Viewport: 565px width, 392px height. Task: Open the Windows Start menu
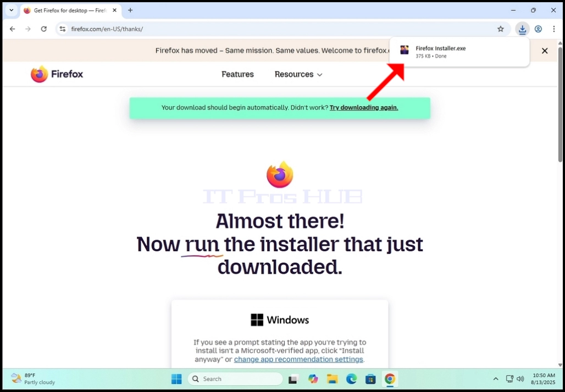pyautogui.click(x=176, y=379)
